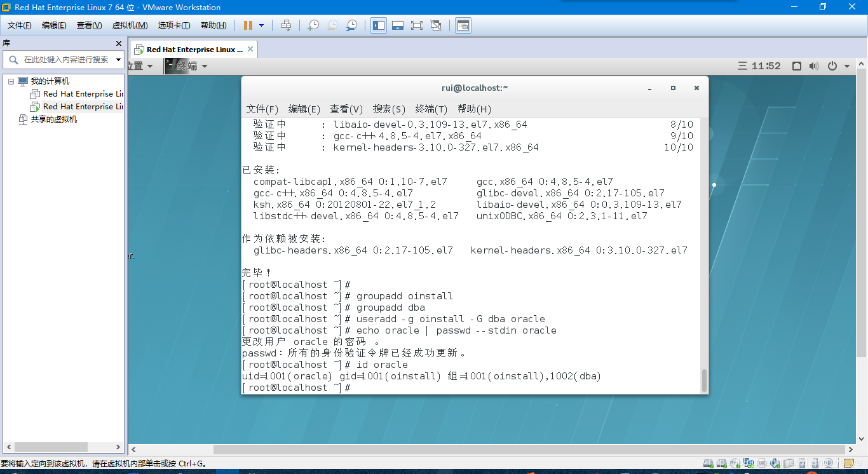Minimize the rui@localhost terminal window
This screenshot has height=474, width=868.
(x=649, y=88)
